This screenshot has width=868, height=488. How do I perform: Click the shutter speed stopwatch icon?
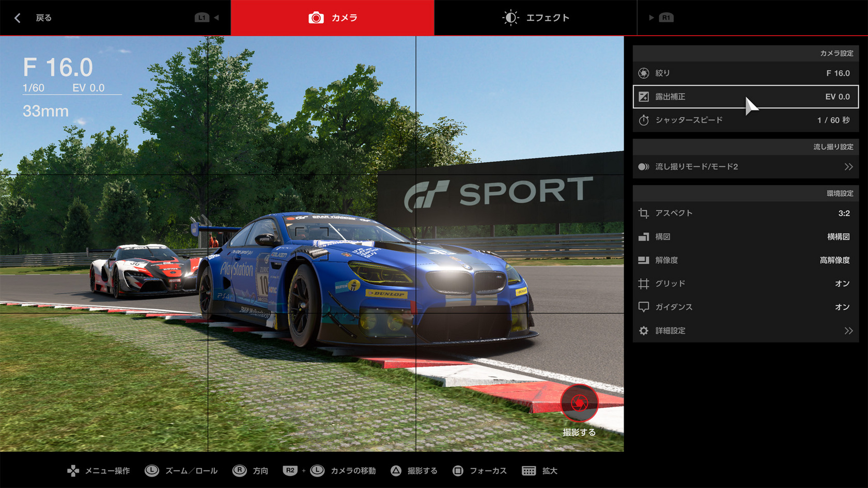643,120
